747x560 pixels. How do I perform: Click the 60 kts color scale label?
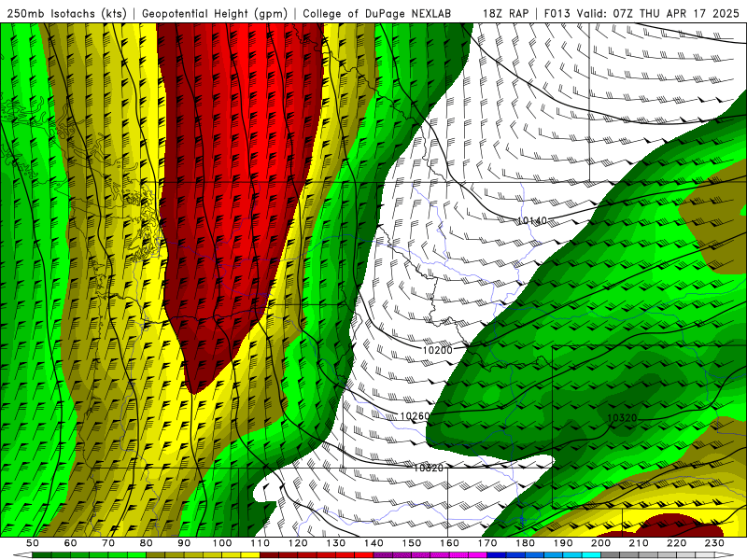pos(70,543)
